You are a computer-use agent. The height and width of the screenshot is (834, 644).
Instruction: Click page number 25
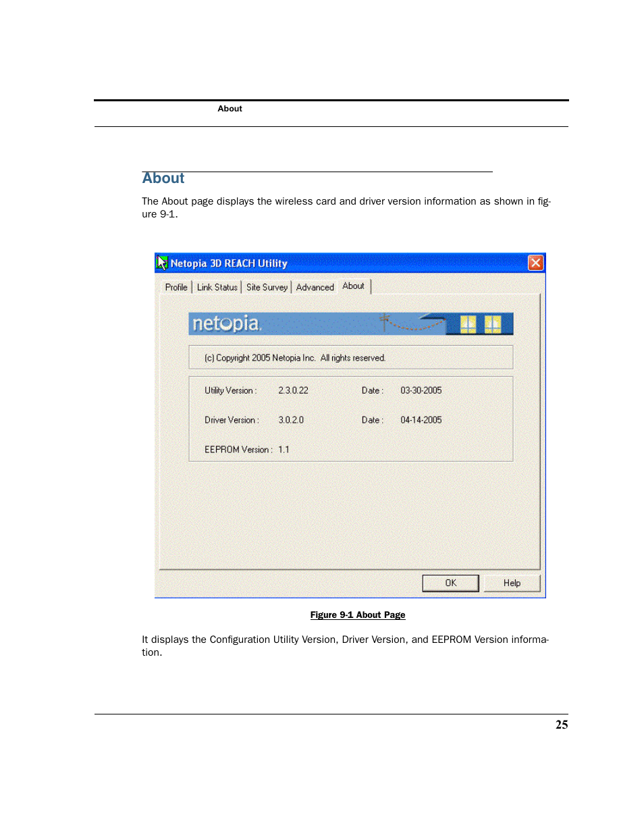click(x=562, y=725)
